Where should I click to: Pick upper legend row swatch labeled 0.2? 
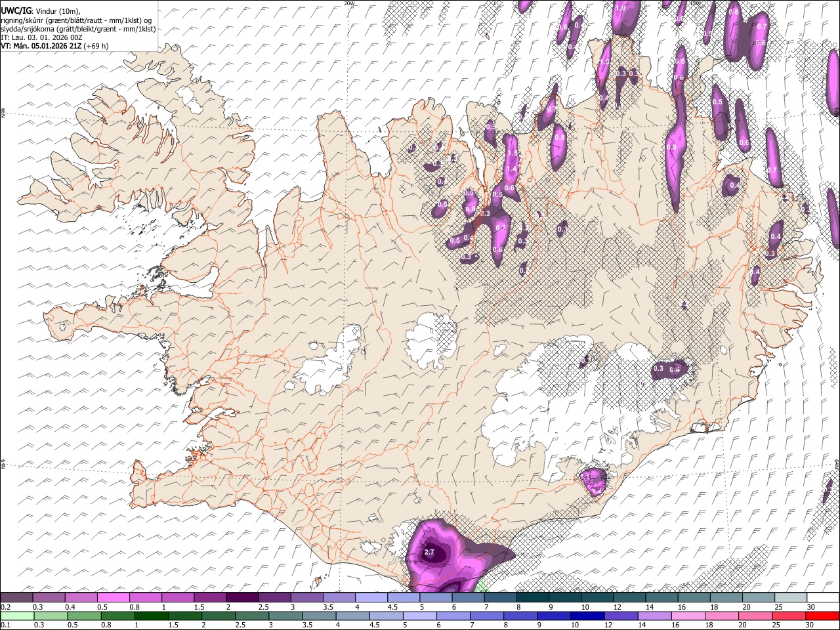click(x=16, y=597)
